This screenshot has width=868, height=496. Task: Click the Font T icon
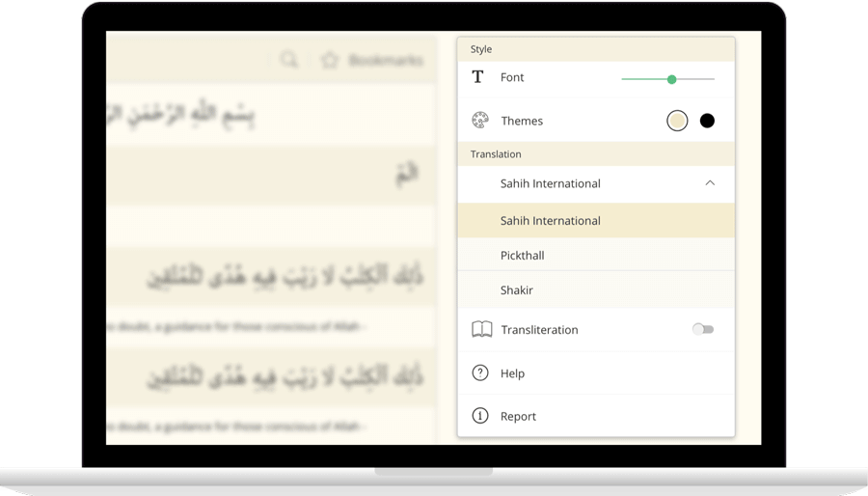coord(477,77)
